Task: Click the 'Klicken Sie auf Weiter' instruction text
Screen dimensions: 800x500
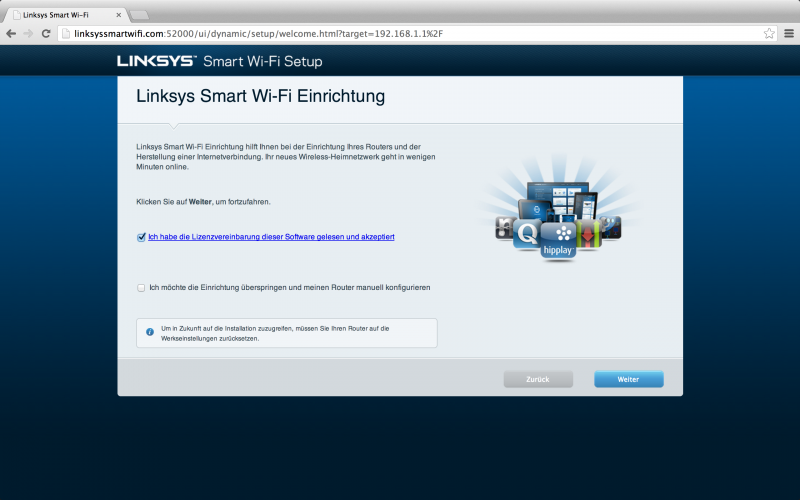Action: coord(204,202)
